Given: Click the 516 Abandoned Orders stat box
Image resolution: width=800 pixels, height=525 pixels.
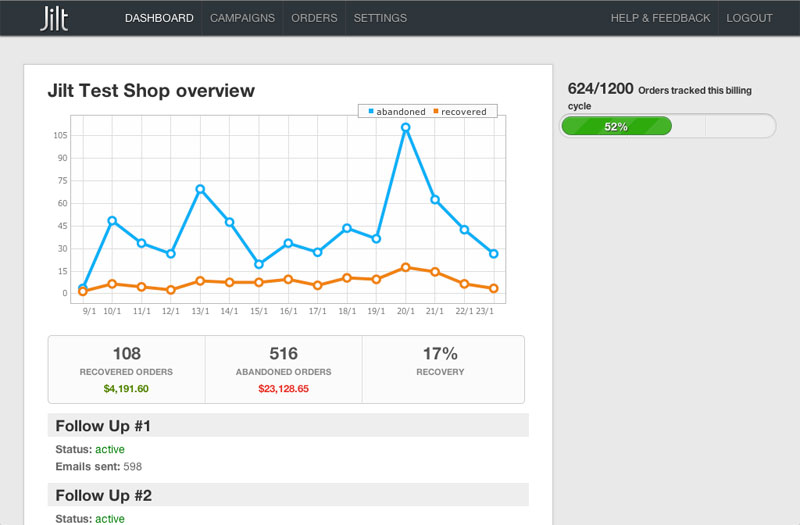Looking at the screenshot, I should [284, 369].
